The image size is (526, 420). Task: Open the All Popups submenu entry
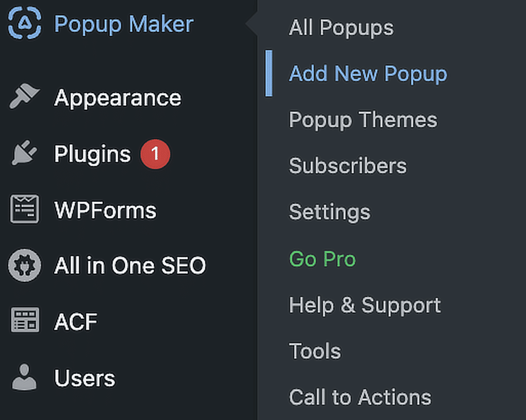pos(341,27)
